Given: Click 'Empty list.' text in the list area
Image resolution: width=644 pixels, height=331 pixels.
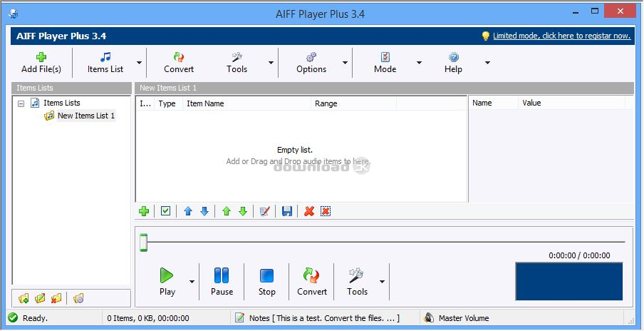Looking at the screenshot, I should tap(295, 150).
